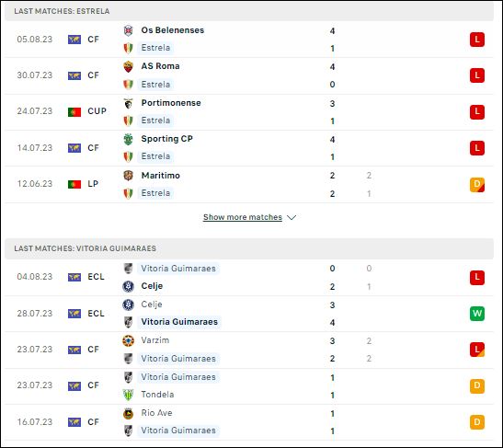Click the green W result badge
Screen dimensions: 503x448
click(476, 313)
